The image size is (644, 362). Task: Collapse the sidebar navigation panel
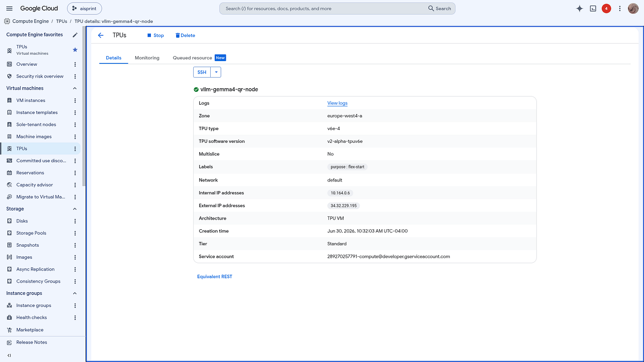[9, 355]
